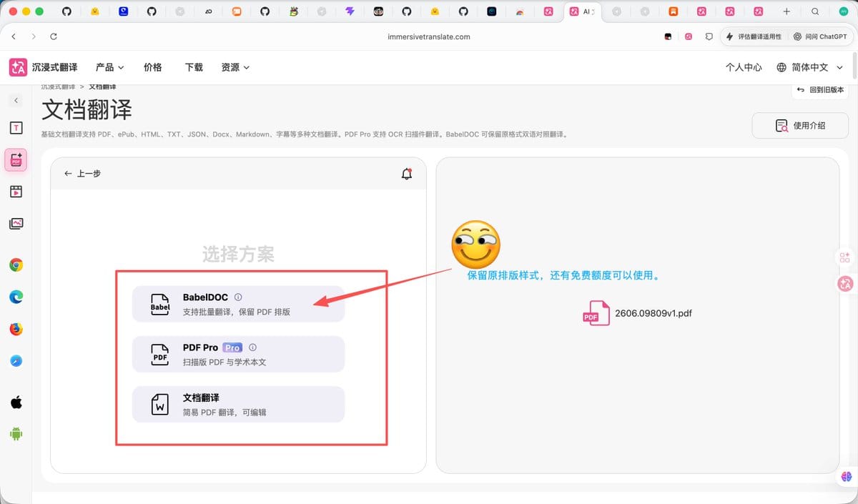Screen dimensions: 858x504
Task: Switch to the glasses face icon tab
Action: point(378,11)
